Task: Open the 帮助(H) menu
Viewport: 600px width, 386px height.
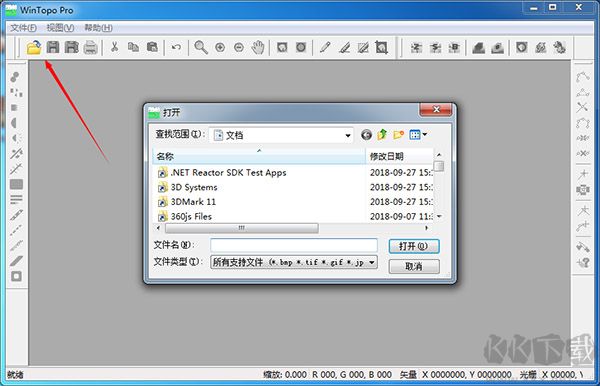Action: 98,28
